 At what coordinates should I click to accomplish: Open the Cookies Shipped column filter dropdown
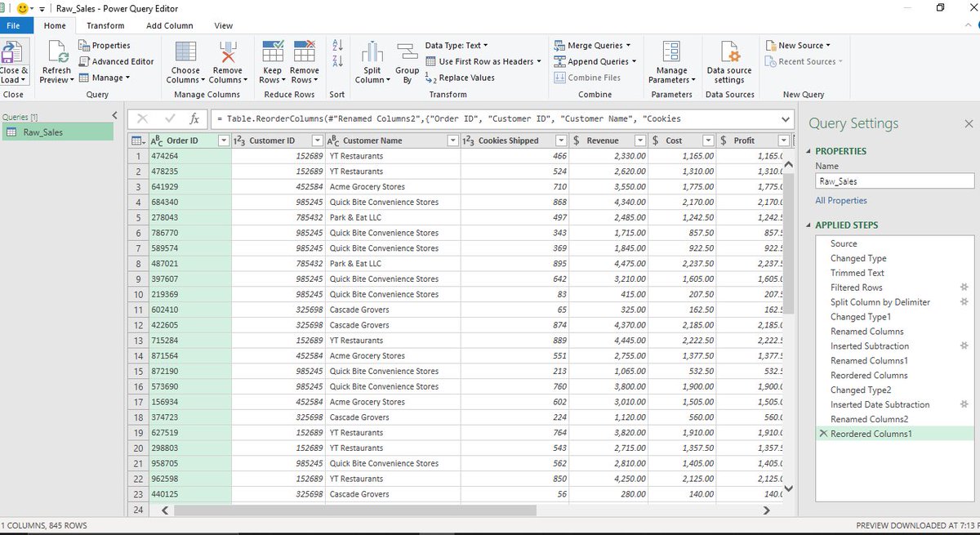560,140
